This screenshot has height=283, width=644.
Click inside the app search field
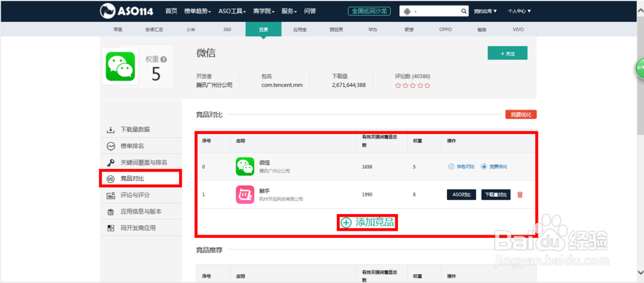pyautogui.click(x=439, y=12)
